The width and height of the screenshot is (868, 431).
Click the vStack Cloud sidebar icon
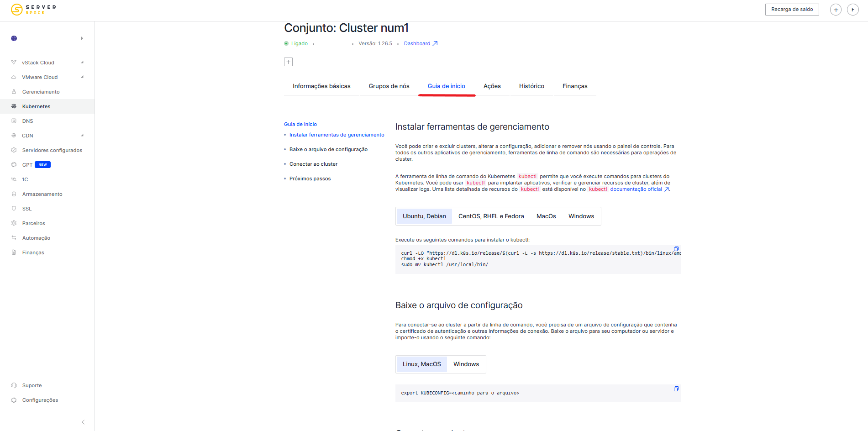tap(14, 63)
